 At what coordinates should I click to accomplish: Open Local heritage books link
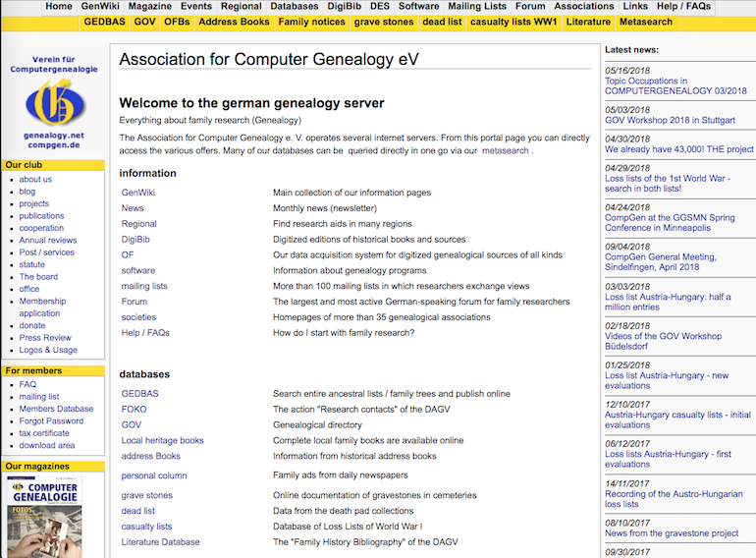click(x=162, y=440)
